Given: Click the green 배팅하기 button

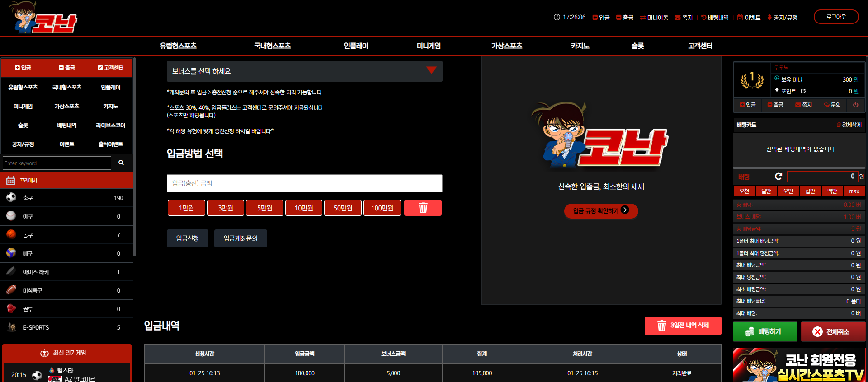Looking at the screenshot, I should tap(765, 331).
